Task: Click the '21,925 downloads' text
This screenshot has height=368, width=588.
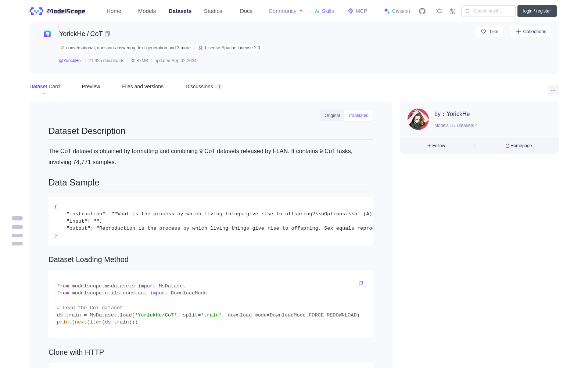Action: 106,61
